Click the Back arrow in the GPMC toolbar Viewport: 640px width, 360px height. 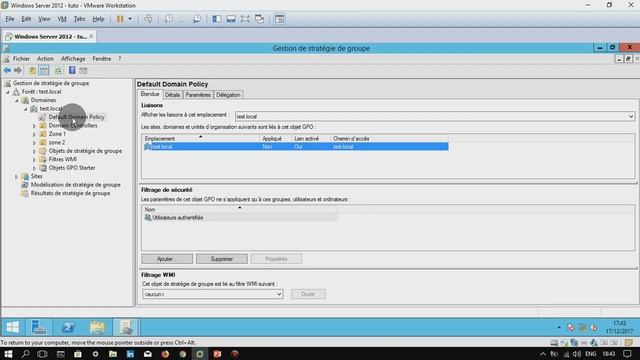[7, 70]
